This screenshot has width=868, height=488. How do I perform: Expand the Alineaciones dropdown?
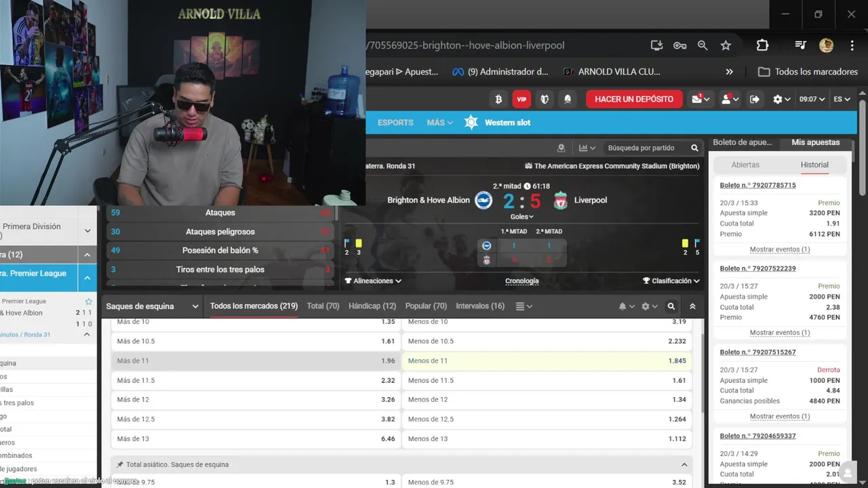pyautogui.click(x=373, y=281)
